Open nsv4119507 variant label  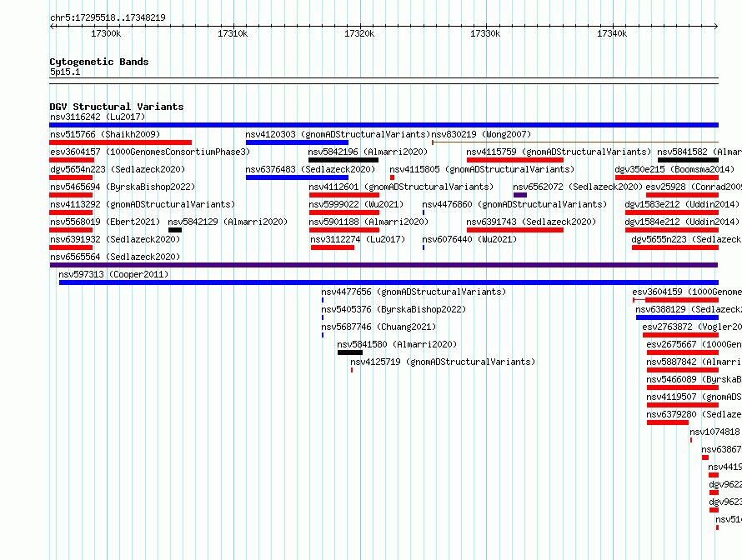[x=694, y=397]
